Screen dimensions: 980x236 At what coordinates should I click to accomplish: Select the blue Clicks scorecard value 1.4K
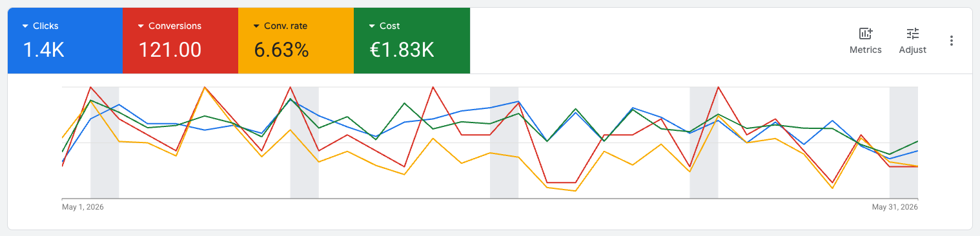point(43,50)
